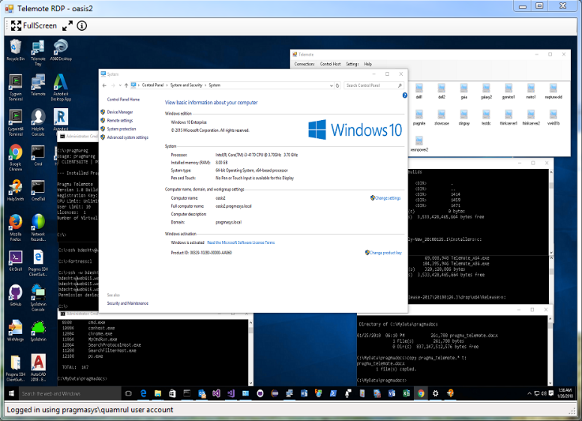Viewport: 582px width, 421px height.
Task: Open the GitHub desktop shortcut
Action: pos(16,296)
